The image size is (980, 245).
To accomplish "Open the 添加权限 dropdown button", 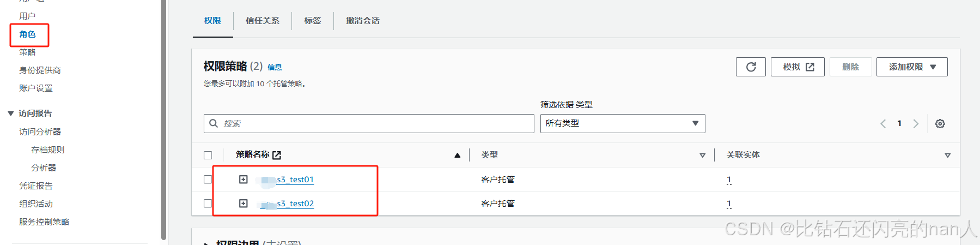I will 912,67.
